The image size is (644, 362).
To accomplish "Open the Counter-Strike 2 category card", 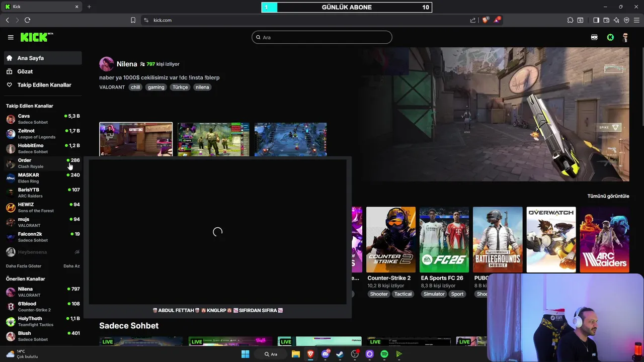I will pyautogui.click(x=391, y=239).
